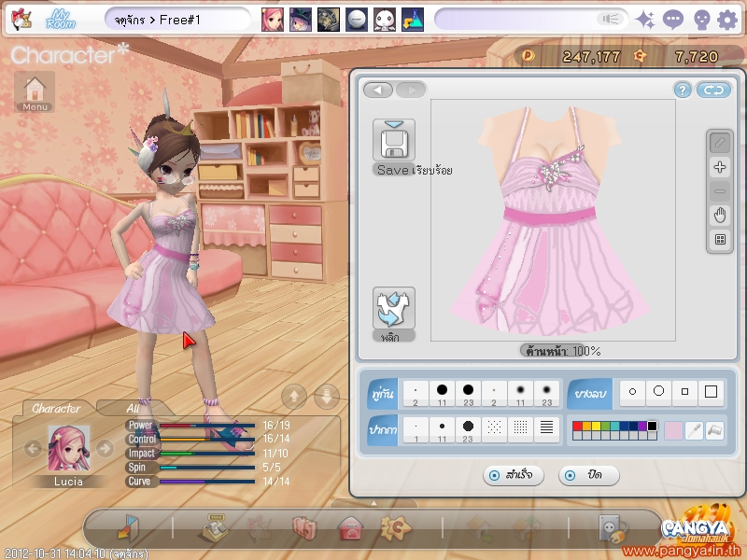Select the pencil draw tool

(720, 143)
